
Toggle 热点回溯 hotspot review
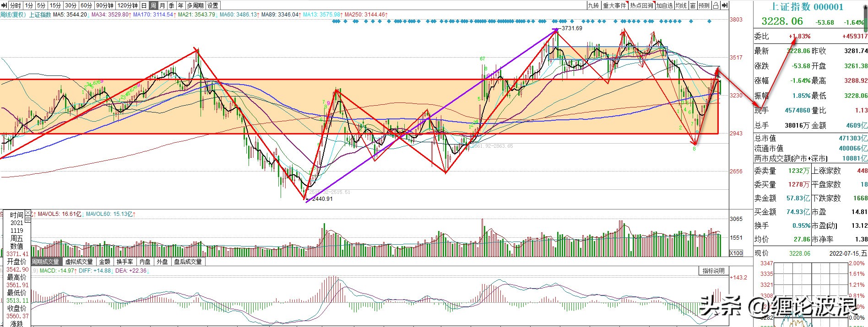coord(641,5)
